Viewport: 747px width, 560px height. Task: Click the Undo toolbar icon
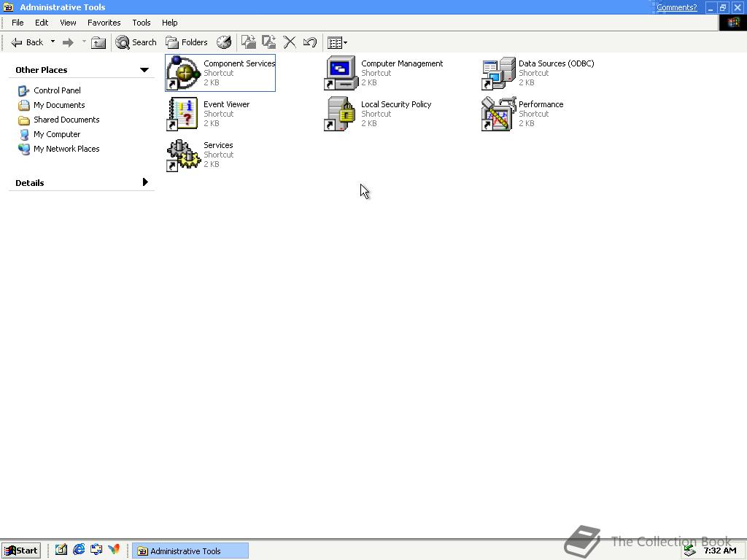click(309, 42)
